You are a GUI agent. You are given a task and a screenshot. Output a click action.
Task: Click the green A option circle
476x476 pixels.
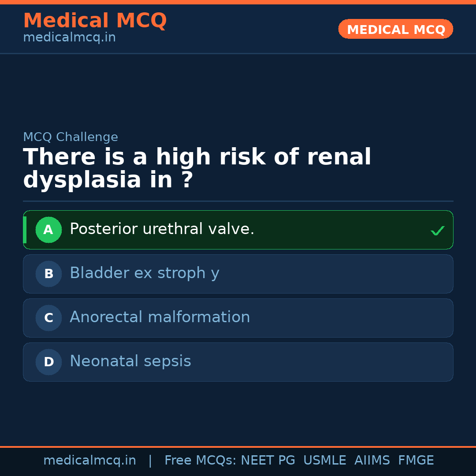(x=48, y=230)
